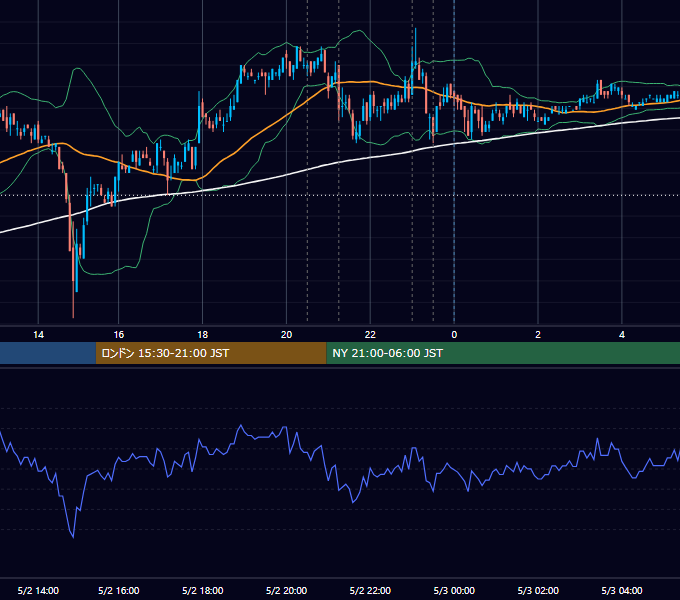Select the NY 21:00-06:00 JST session bar
The width and height of the screenshot is (680, 600).
pos(503,353)
